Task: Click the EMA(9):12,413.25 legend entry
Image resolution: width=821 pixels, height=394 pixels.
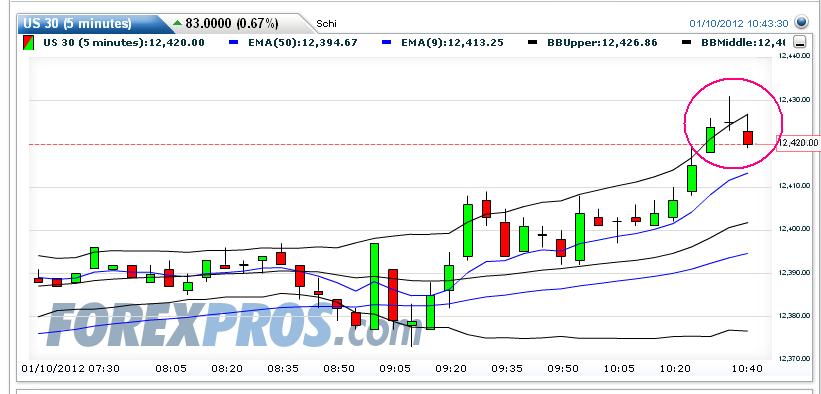Action: (452, 42)
